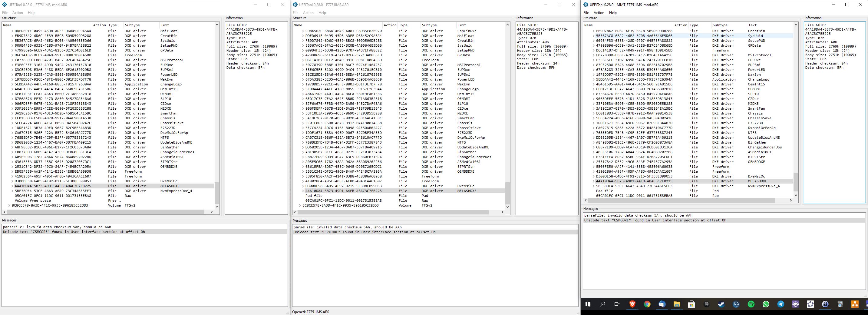Open Thunderbird mail from the taskbar

click(x=662, y=304)
